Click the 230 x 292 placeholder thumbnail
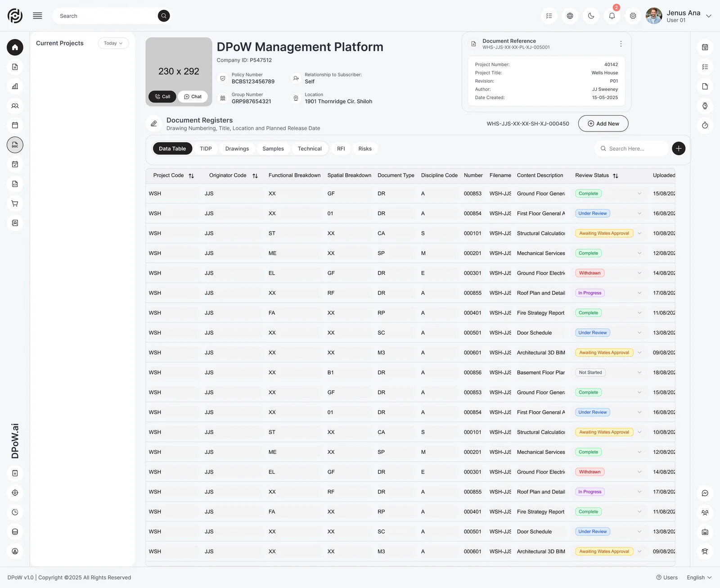 tap(179, 72)
